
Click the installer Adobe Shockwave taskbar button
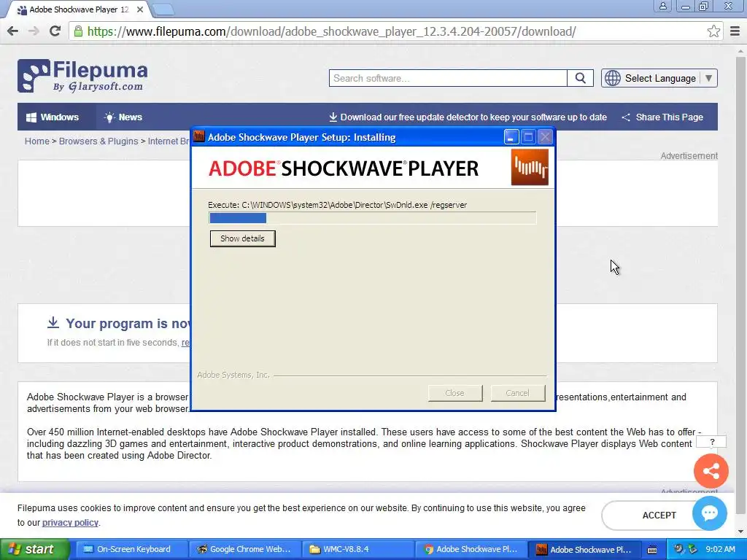[585, 549]
